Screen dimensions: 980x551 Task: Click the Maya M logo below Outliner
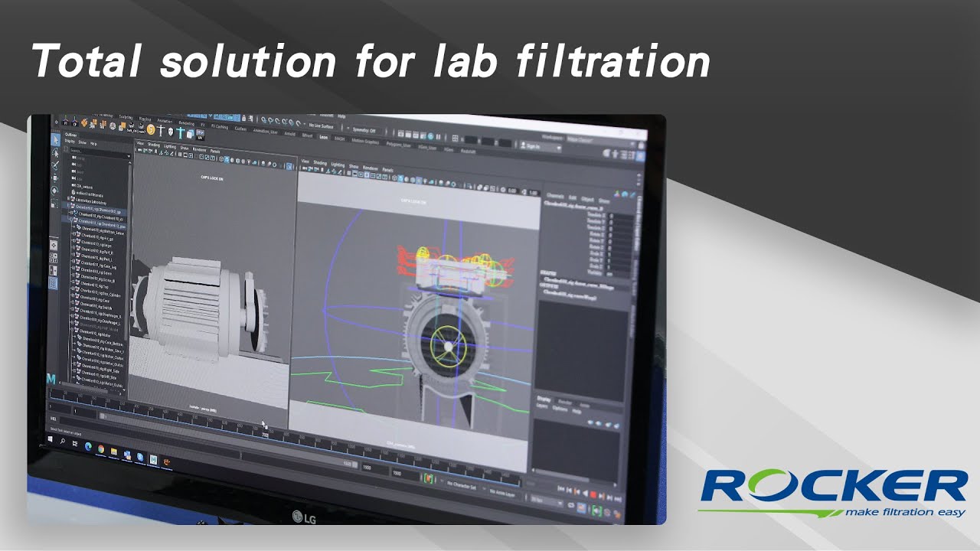point(51,379)
